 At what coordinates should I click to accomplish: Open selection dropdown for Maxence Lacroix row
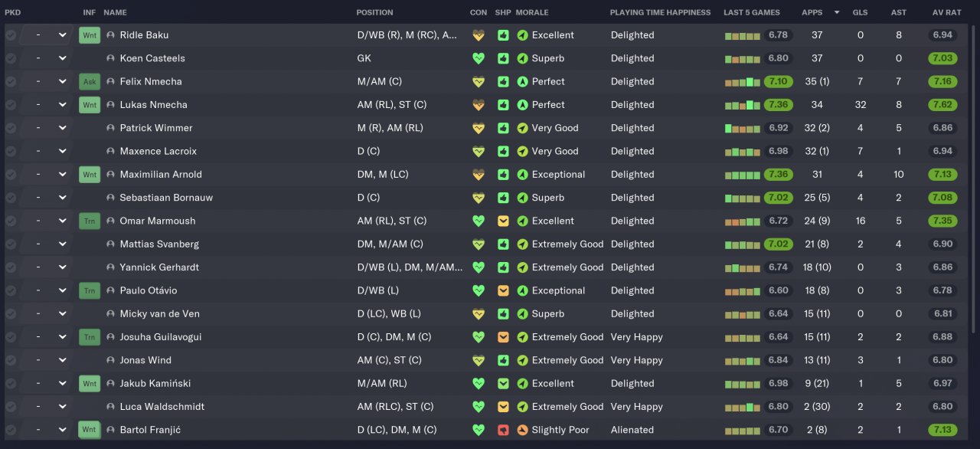(44, 152)
